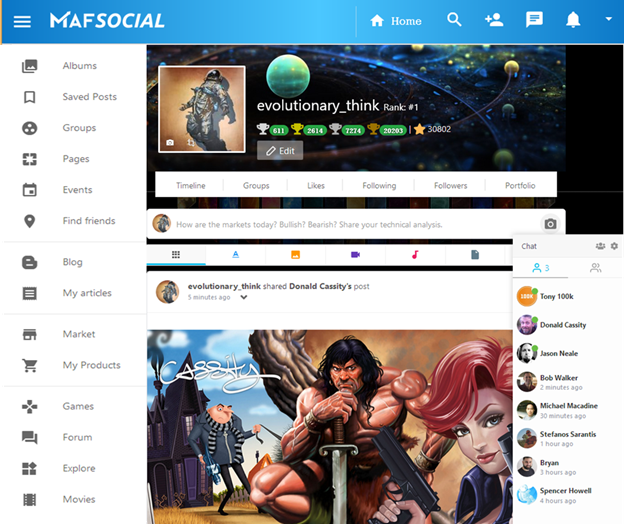Select the online users chat tab

540,268
